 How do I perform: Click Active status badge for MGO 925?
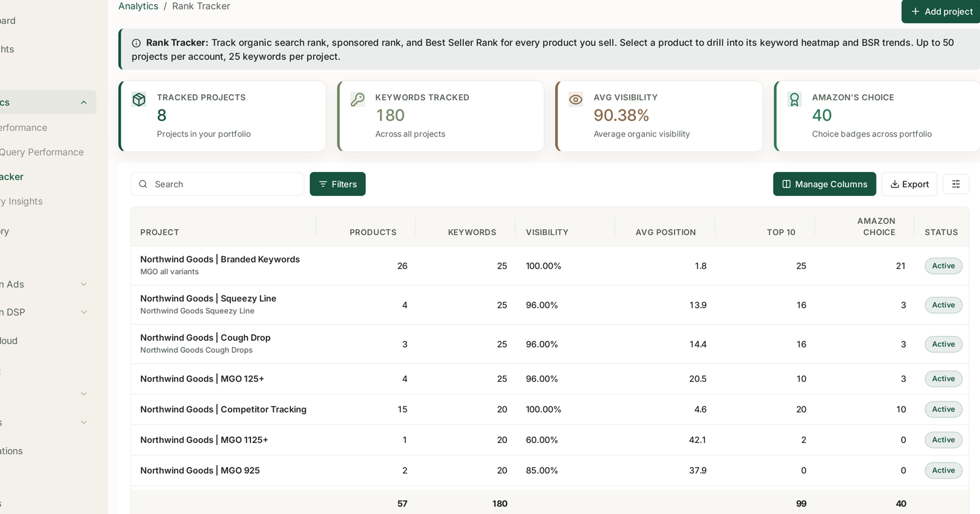click(943, 471)
